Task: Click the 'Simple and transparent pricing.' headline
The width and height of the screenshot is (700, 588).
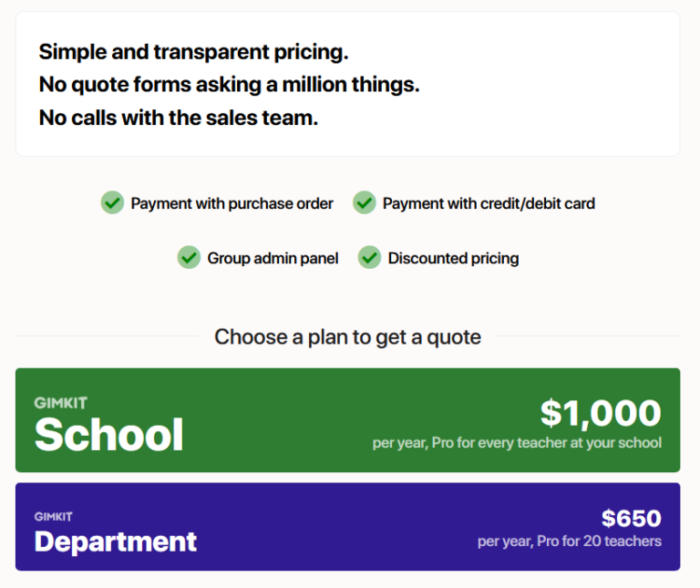Action: click(193, 52)
